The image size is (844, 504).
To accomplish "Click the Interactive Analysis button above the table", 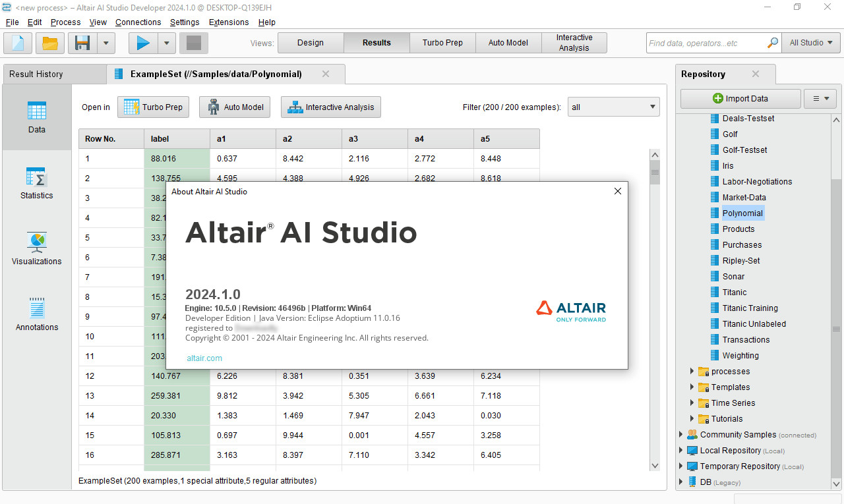I will click(331, 107).
